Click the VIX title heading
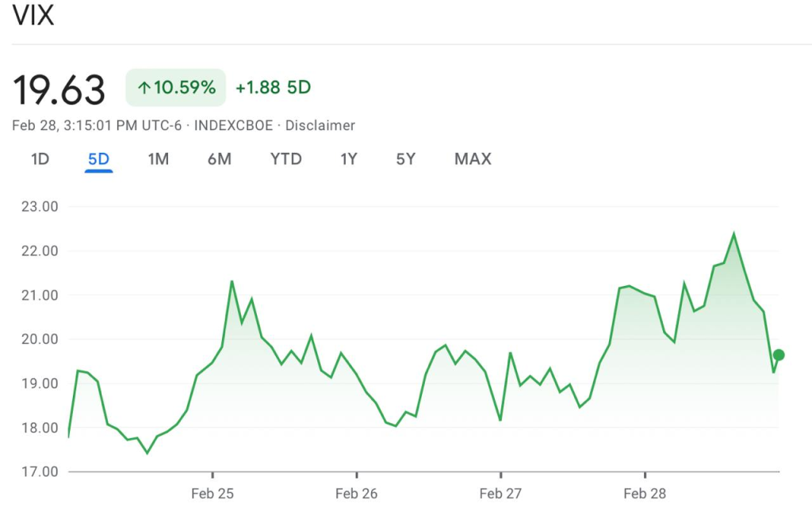 pyautogui.click(x=33, y=17)
